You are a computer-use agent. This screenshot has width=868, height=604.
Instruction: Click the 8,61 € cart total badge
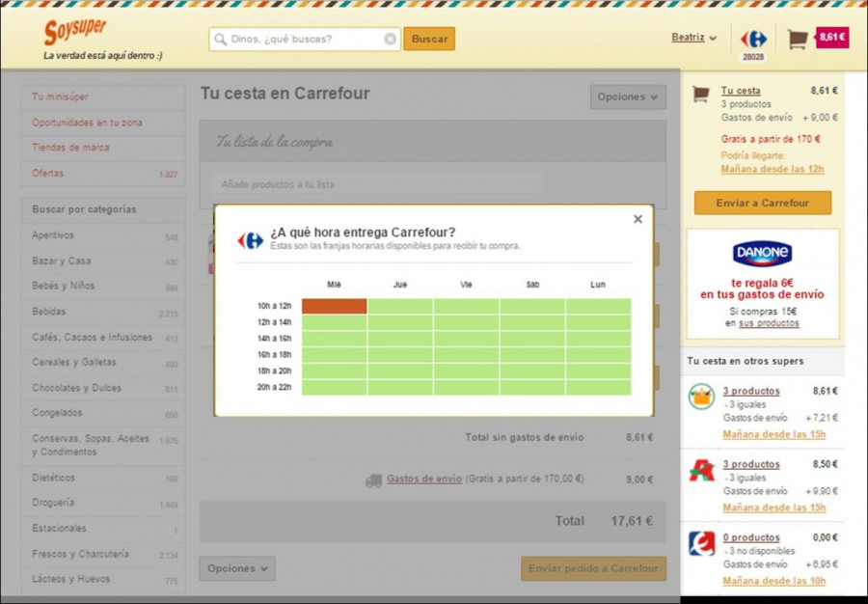click(x=832, y=37)
